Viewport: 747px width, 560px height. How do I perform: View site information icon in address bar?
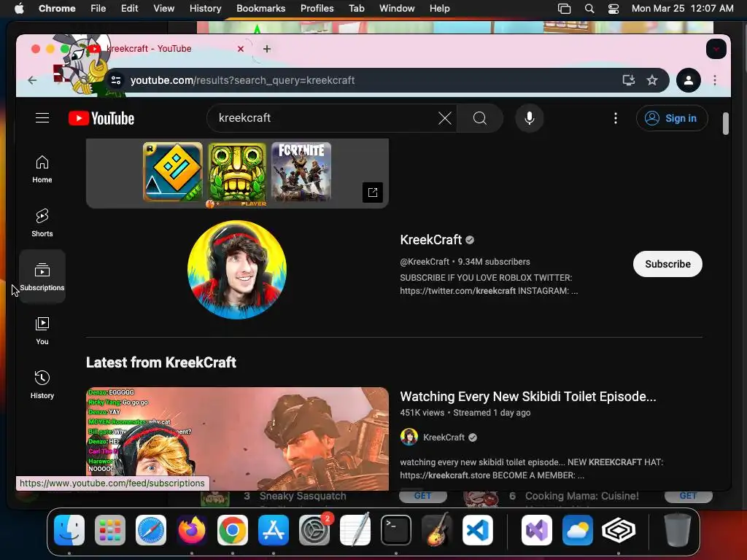click(116, 80)
